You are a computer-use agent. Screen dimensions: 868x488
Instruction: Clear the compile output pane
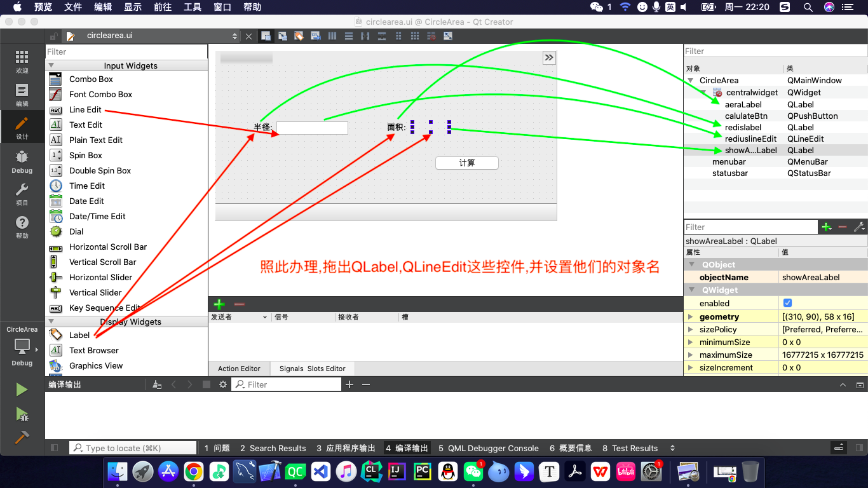pos(157,384)
